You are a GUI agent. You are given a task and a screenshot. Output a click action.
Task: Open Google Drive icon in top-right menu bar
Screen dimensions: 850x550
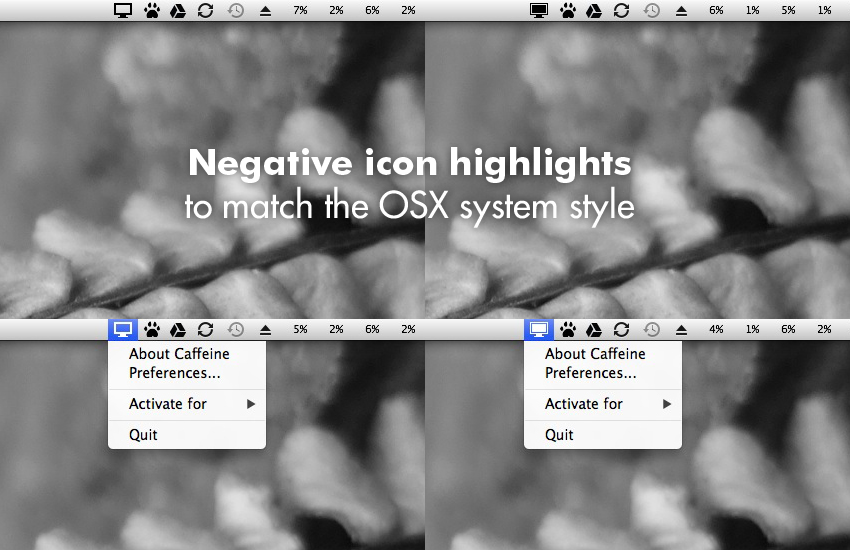pos(594,11)
